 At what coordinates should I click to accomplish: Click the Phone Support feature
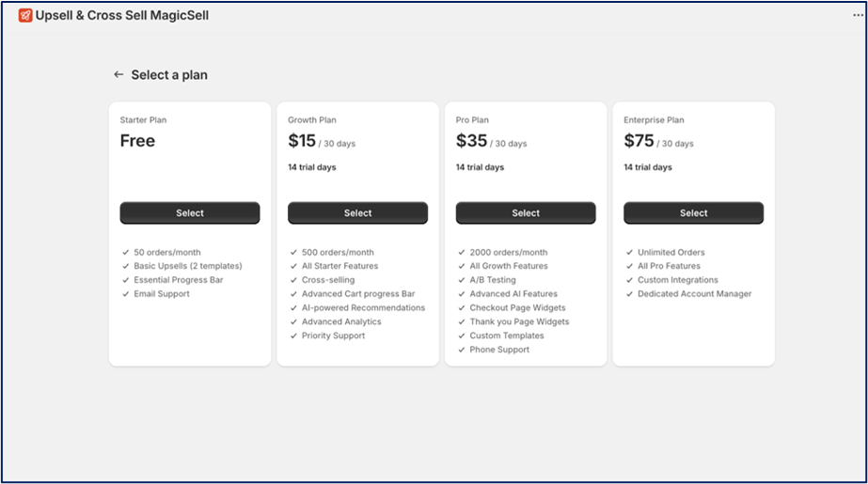[499, 350]
